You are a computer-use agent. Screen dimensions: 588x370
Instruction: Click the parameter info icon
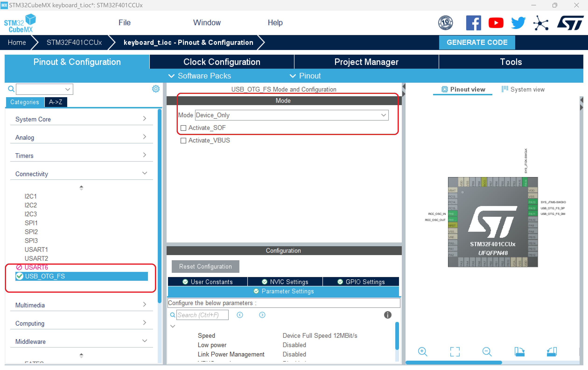pos(388,315)
